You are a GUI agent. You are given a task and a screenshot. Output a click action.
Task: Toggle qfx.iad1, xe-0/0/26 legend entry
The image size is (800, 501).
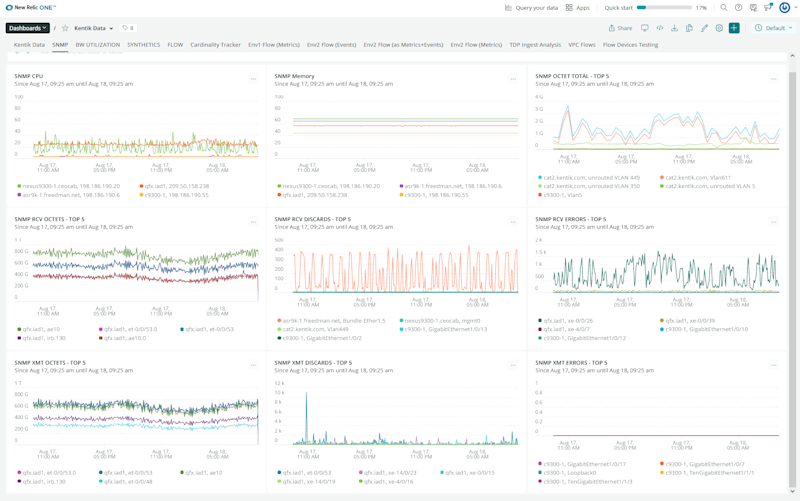pyautogui.click(x=567, y=320)
